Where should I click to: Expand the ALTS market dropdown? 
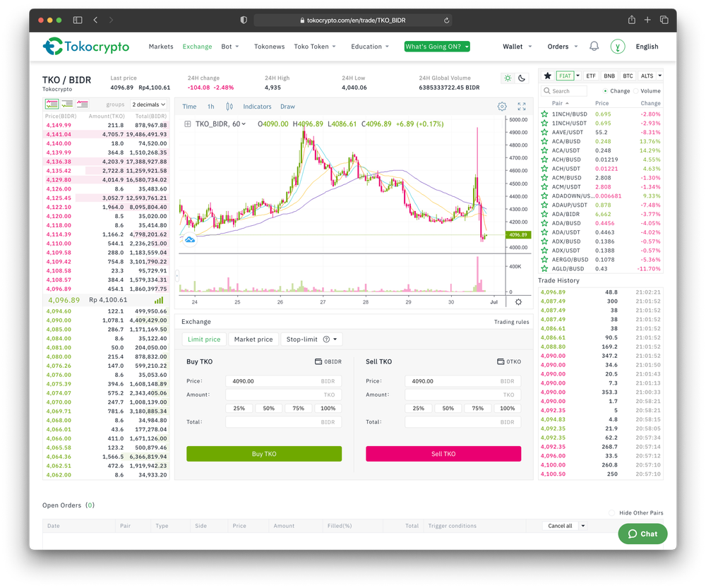(x=659, y=76)
